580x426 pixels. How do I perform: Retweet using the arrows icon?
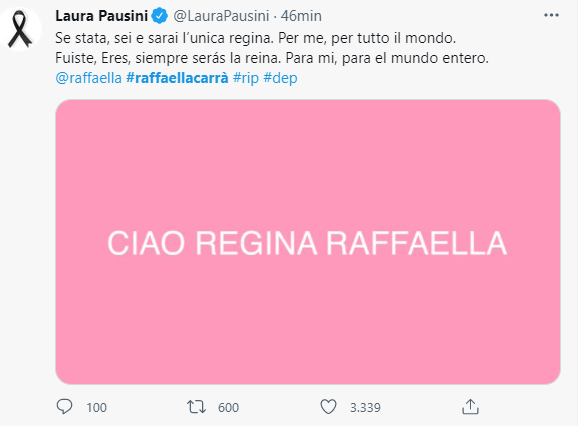tap(196, 407)
